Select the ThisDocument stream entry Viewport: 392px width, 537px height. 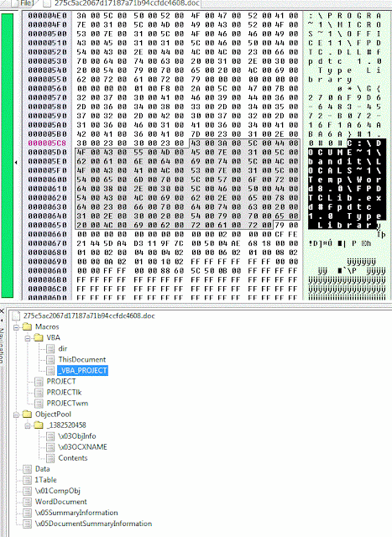click(x=82, y=360)
